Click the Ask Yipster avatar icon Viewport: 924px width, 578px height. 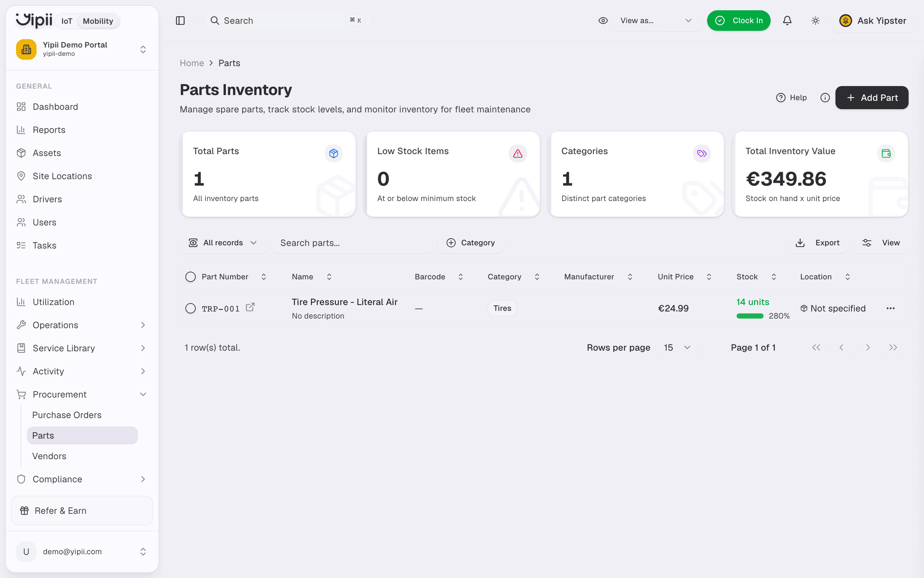(846, 21)
